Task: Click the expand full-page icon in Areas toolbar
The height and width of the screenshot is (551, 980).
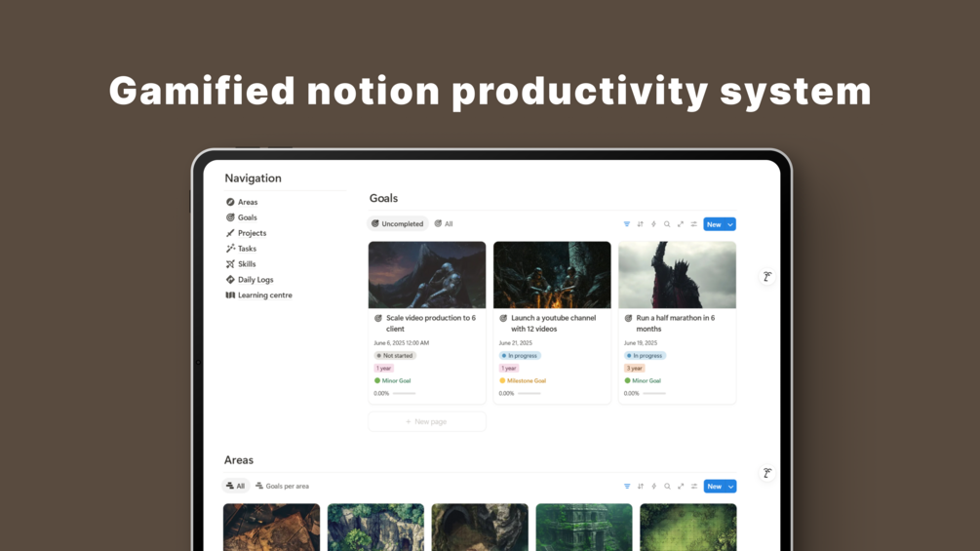Action: (x=681, y=486)
